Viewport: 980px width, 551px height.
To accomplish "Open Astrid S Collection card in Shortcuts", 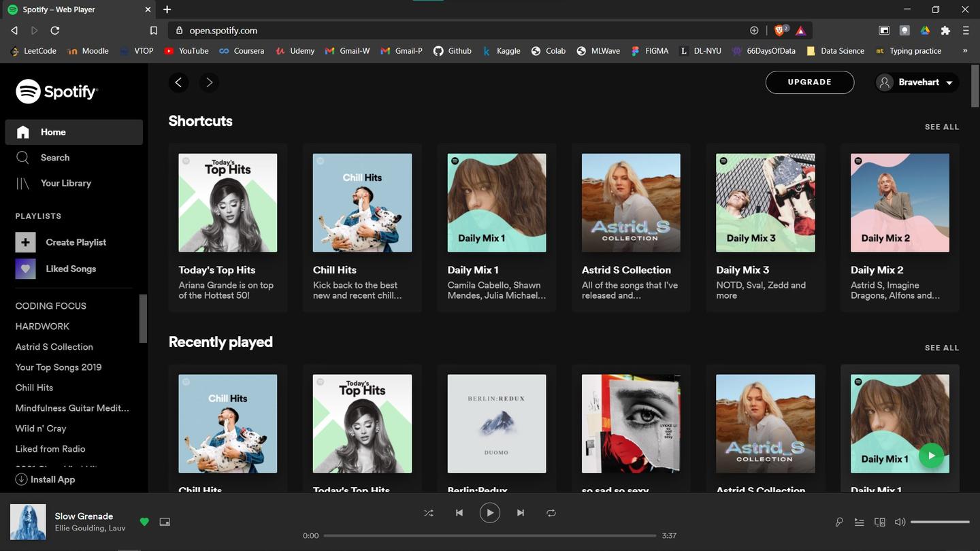I will coord(631,228).
